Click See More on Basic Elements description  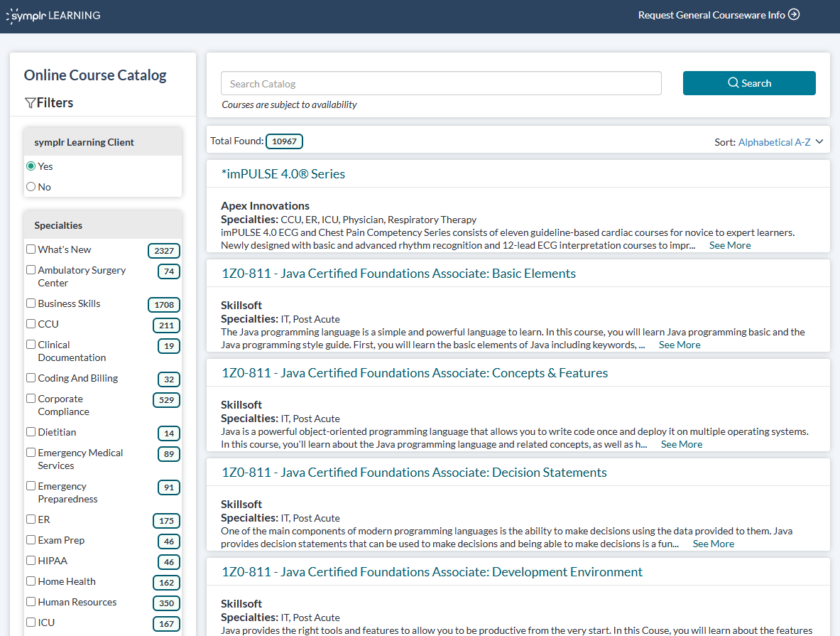(x=680, y=345)
